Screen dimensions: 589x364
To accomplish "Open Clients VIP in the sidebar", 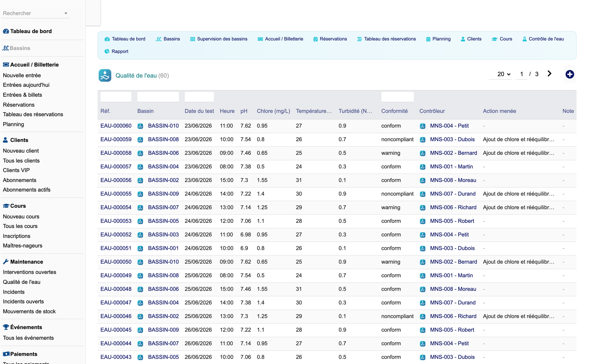I will click(x=16, y=170).
